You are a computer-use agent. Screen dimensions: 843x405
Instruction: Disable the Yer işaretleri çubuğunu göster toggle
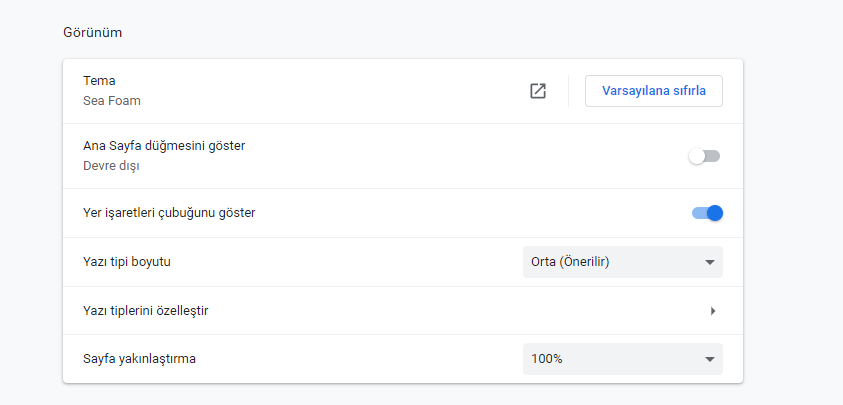tap(707, 213)
